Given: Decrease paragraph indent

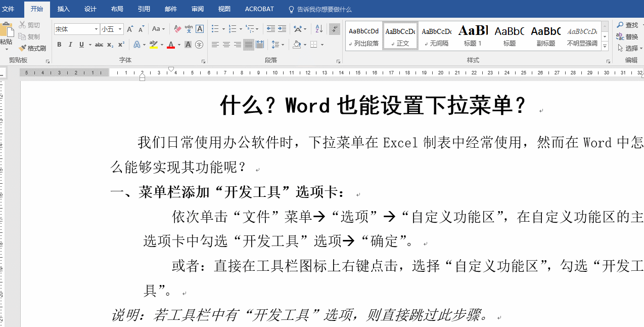Looking at the screenshot, I should click(271, 29).
